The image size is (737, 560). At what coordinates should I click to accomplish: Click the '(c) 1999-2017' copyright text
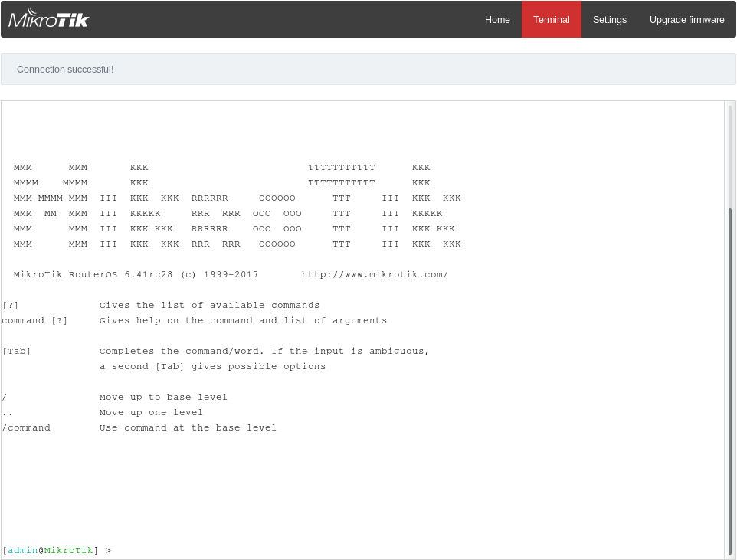pyautogui.click(x=220, y=274)
